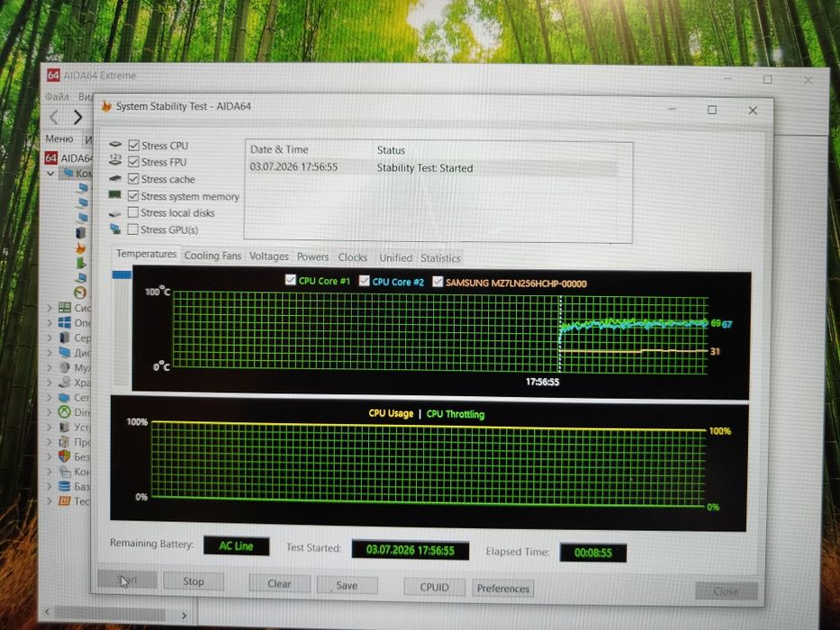Screen dimensions: 840x630
Task: Click the Save button
Action: coord(347,586)
